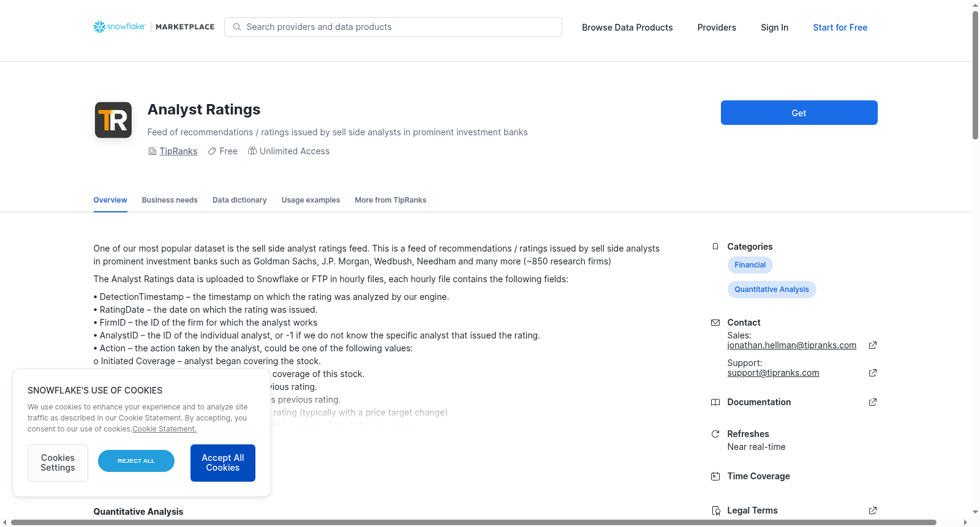Viewport: 980px width, 527px height.
Task: Open More from TipRanks tab
Action: 390,200
